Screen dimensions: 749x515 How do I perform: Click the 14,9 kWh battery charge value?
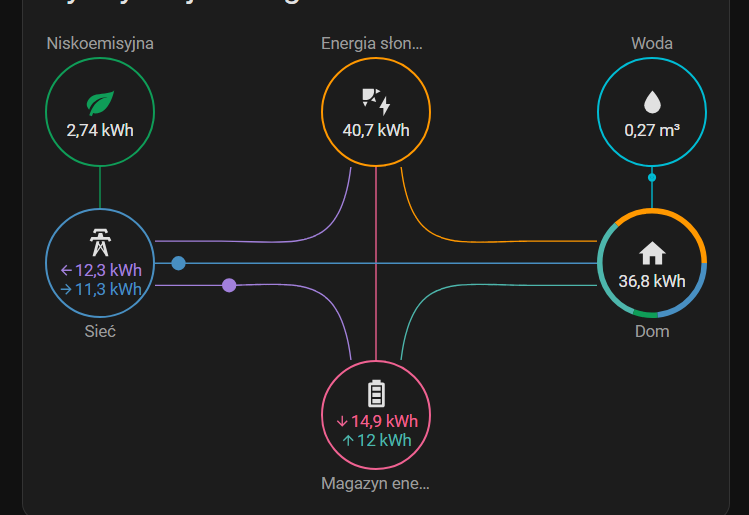pyautogui.click(x=376, y=420)
